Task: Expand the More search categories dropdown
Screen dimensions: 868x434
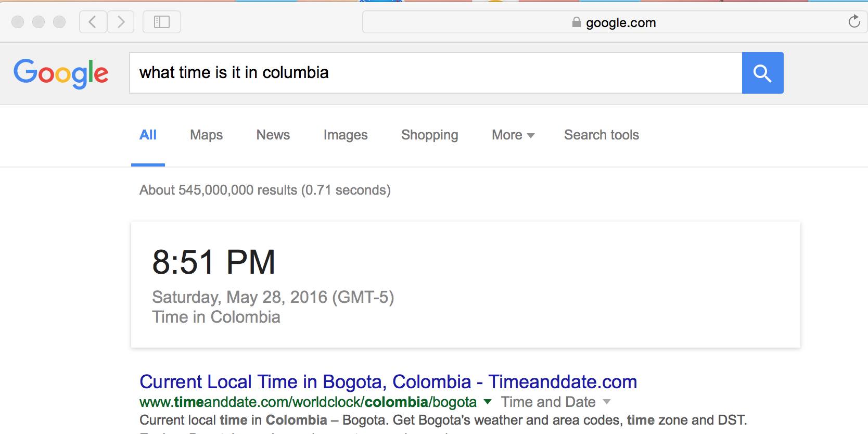Action: (513, 135)
